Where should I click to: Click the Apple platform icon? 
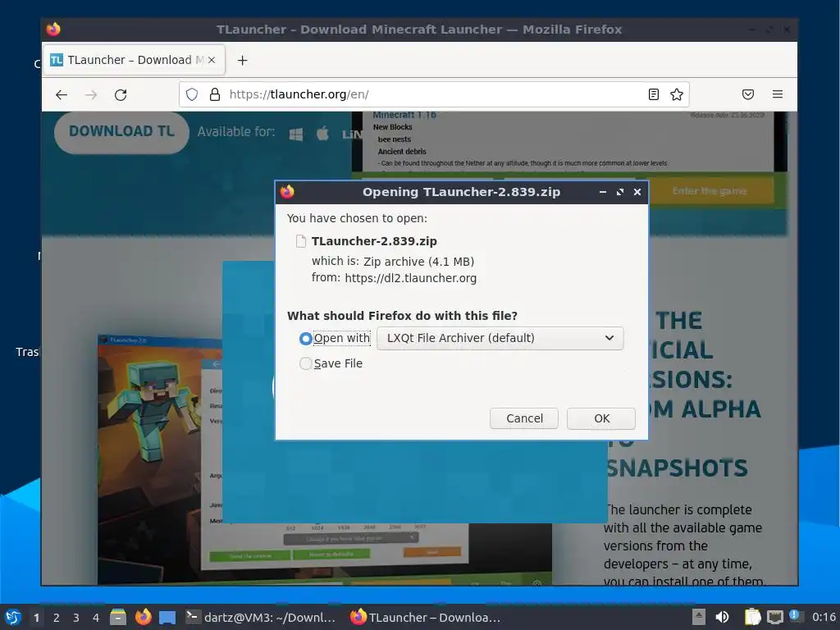pos(322,134)
